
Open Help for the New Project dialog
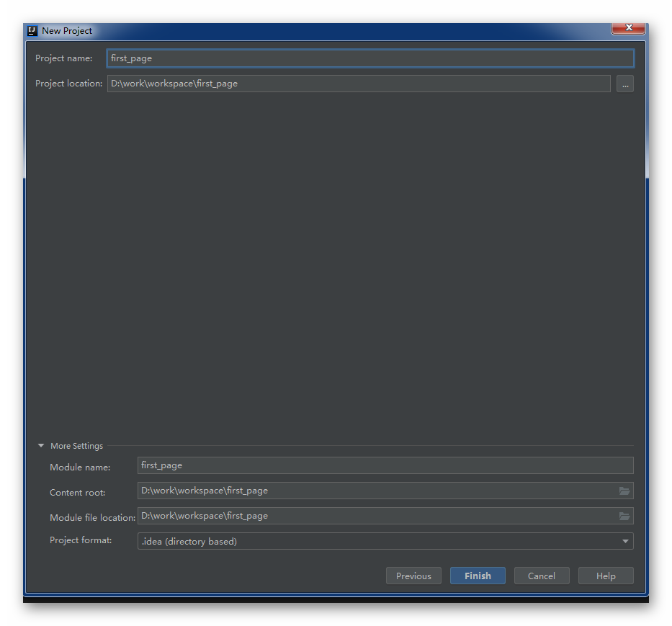(606, 576)
